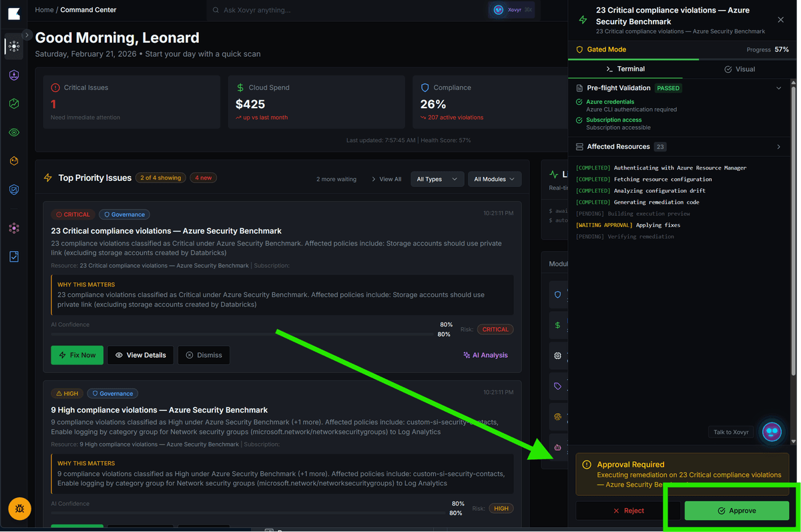
Task: Click the purple cluster icon in left sidebar
Action: 13,228
